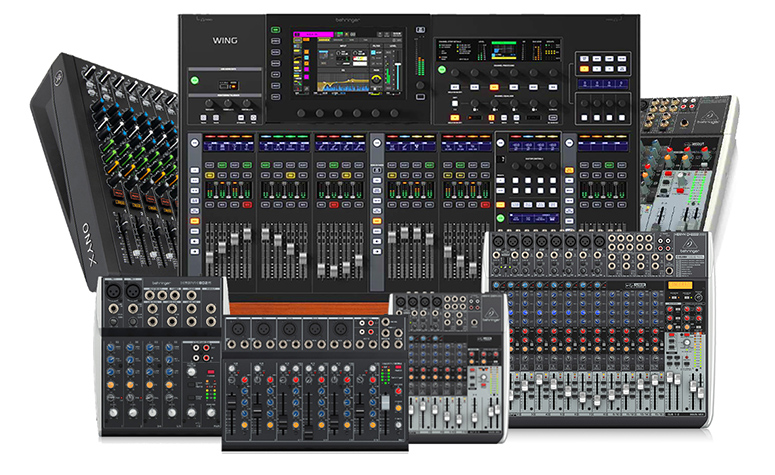
Task: Click large knob below WING main level meter
Action: click(x=420, y=85)
